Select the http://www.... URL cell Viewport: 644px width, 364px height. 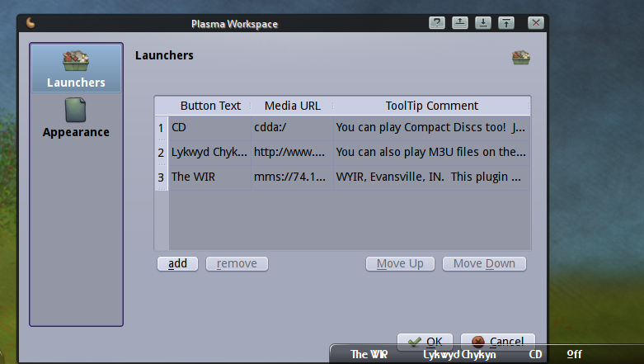[x=293, y=153]
